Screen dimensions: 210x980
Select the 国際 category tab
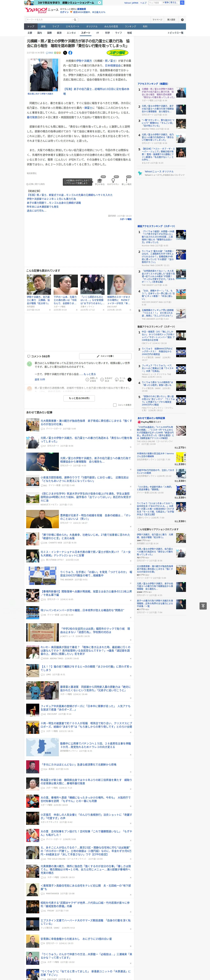(49, 33)
